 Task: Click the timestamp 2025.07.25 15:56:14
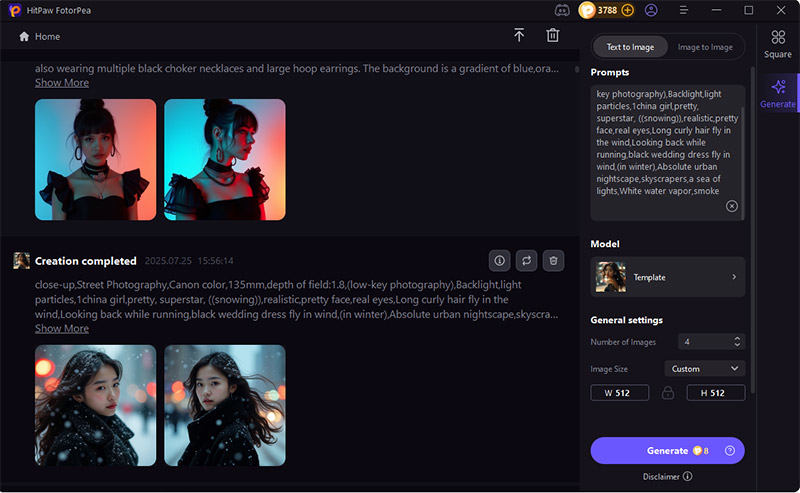pyautogui.click(x=189, y=261)
